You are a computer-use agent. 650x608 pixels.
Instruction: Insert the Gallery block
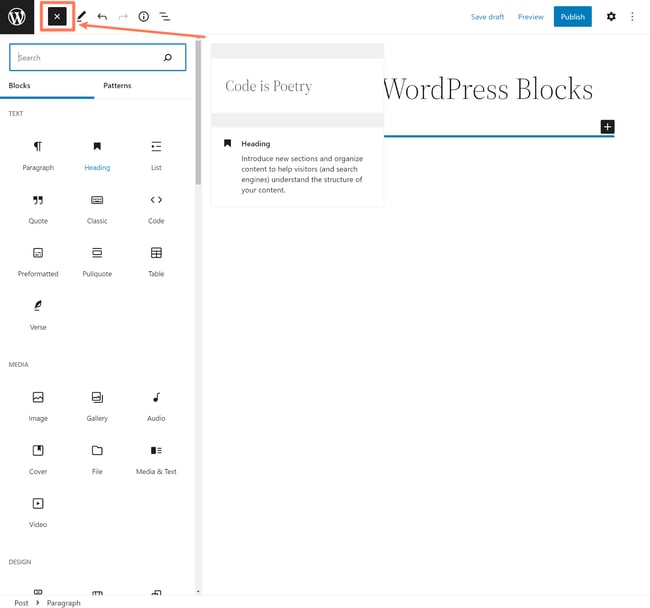coord(97,404)
